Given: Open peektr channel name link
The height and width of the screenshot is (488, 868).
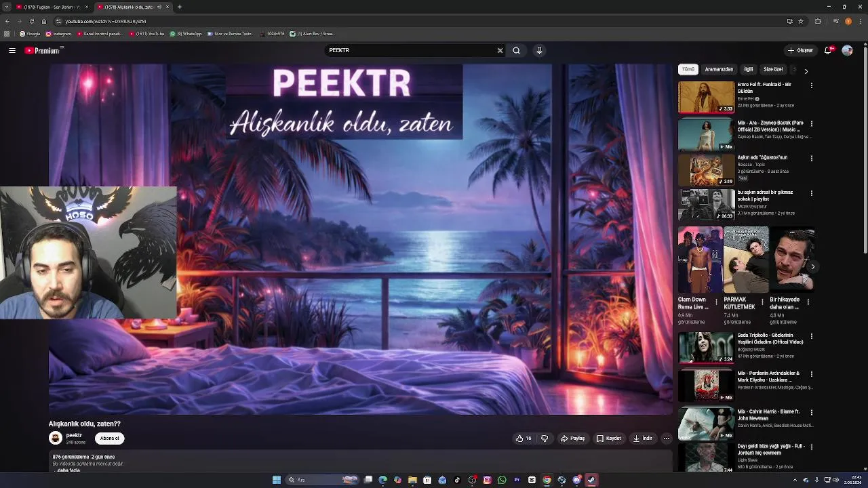Looking at the screenshot, I should [x=74, y=435].
